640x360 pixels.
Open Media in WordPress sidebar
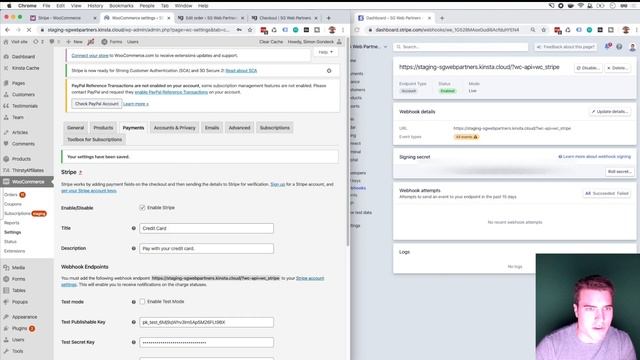tap(18, 267)
